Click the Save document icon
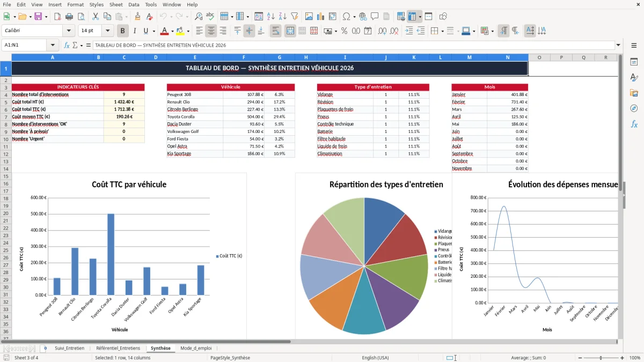Screen dimensions: 644x362 [38, 17]
